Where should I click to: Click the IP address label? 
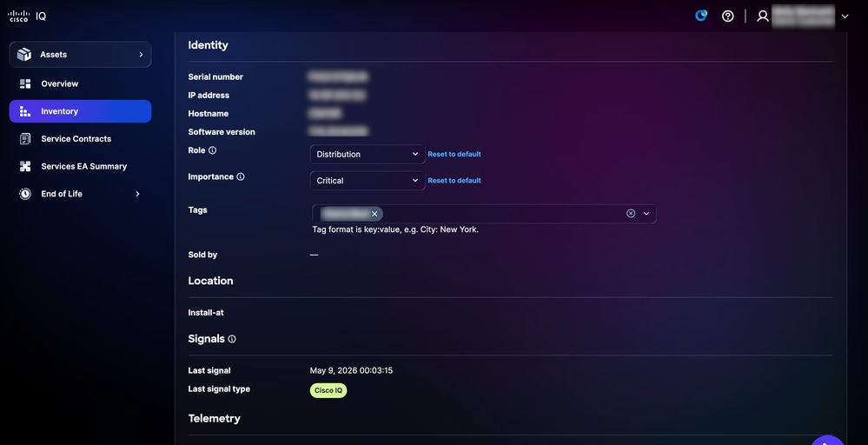click(x=209, y=96)
